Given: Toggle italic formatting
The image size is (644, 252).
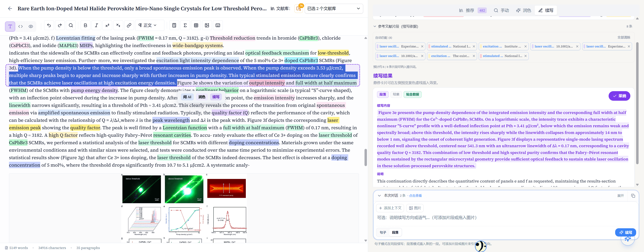Looking at the screenshot, I should click(96, 25).
